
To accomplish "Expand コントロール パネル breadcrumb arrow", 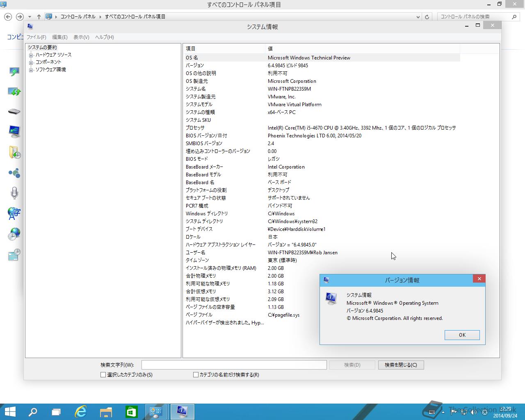I will click(x=100, y=17).
